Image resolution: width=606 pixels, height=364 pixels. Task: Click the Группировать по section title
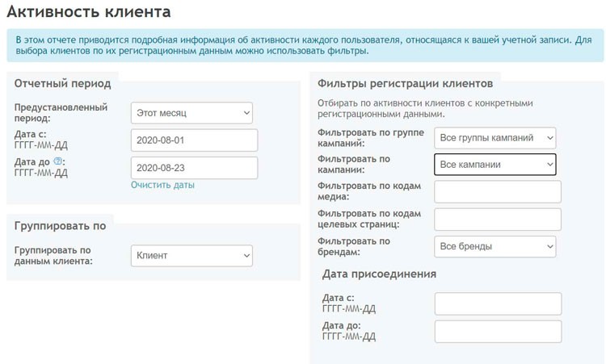click(x=61, y=226)
